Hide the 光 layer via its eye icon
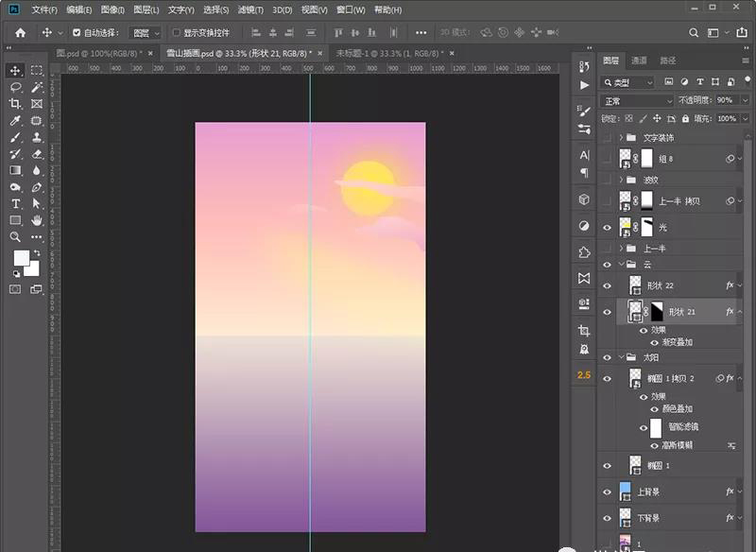Image resolution: width=756 pixels, height=552 pixels. point(608,227)
